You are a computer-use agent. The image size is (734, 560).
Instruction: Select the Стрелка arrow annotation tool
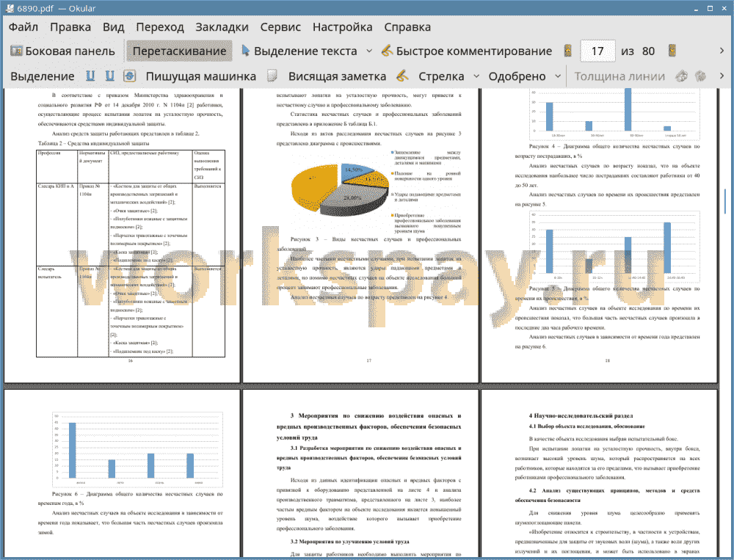click(441, 76)
